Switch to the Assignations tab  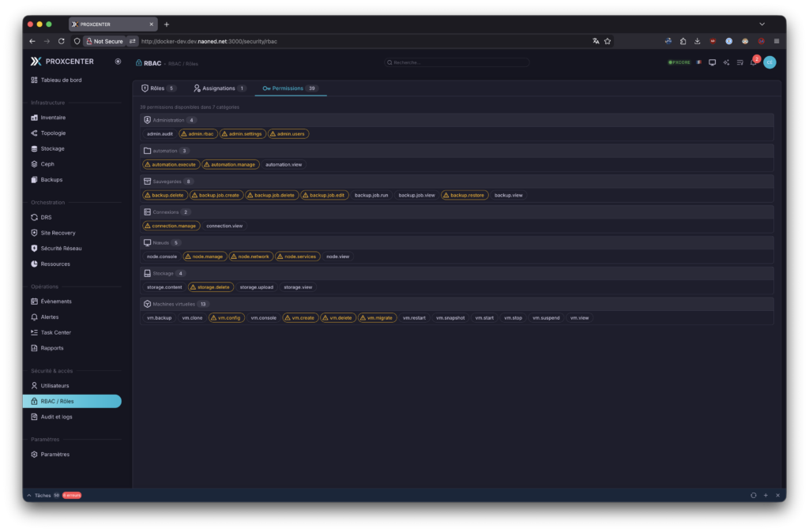coord(219,88)
